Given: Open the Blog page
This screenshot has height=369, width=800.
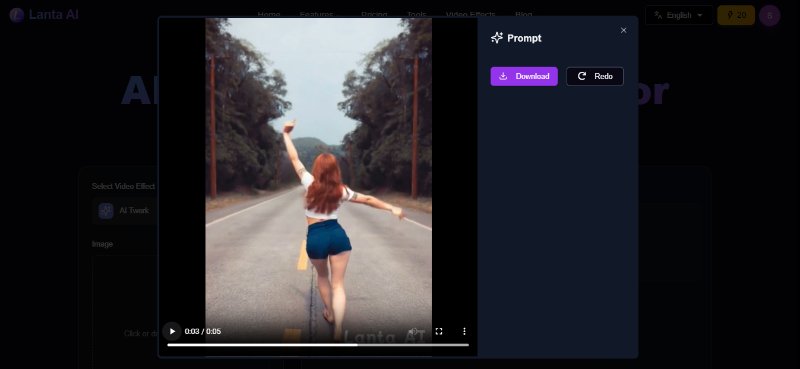Looking at the screenshot, I should point(523,15).
